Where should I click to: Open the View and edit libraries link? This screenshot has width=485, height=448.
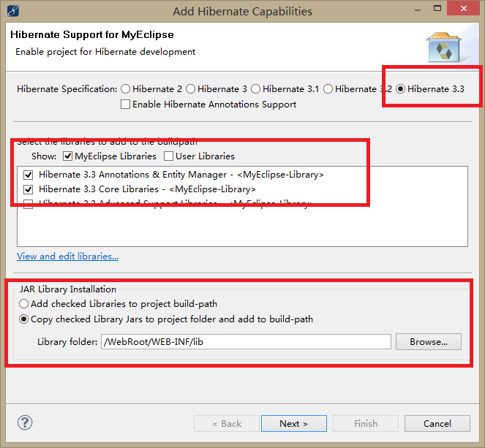(x=67, y=257)
